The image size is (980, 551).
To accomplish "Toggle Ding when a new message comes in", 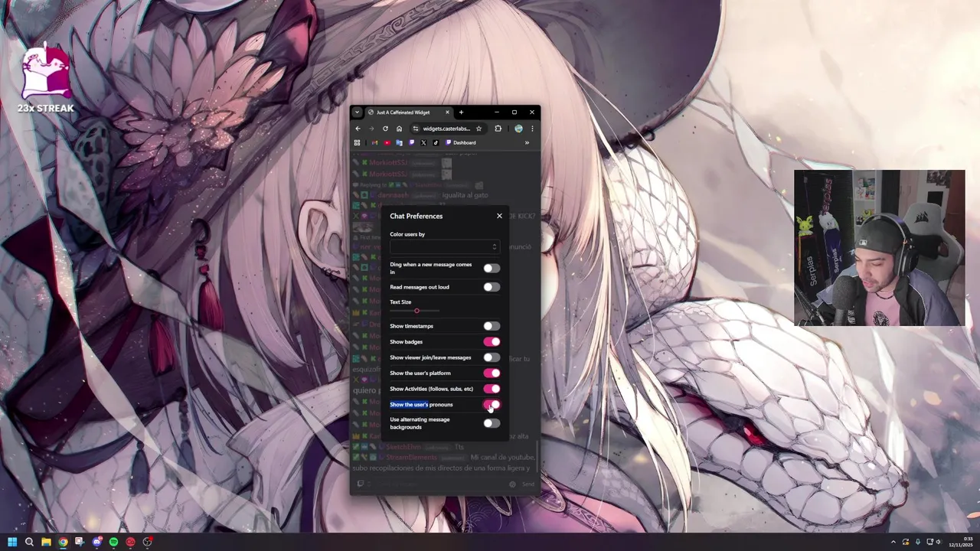I will click(492, 268).
